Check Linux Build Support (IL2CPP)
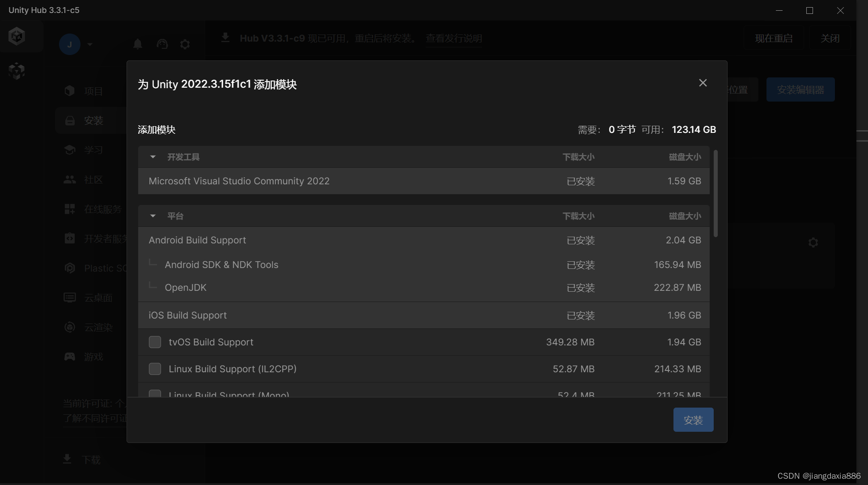 point(155,369)
